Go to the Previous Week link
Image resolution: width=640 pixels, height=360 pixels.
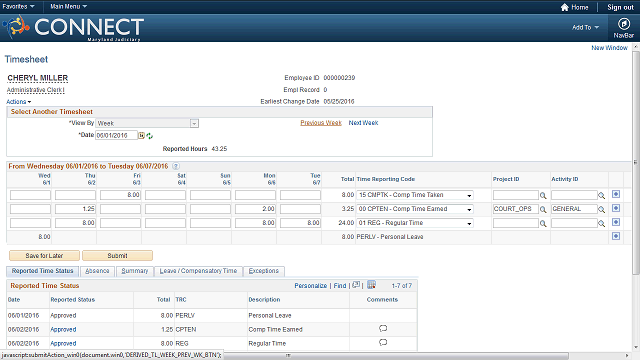click(321, 123)
